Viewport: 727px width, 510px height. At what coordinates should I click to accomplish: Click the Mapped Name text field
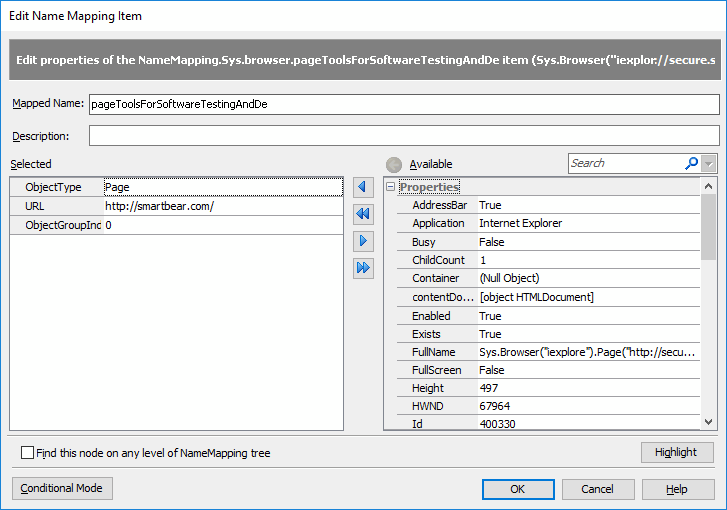[x=403, y=104]
